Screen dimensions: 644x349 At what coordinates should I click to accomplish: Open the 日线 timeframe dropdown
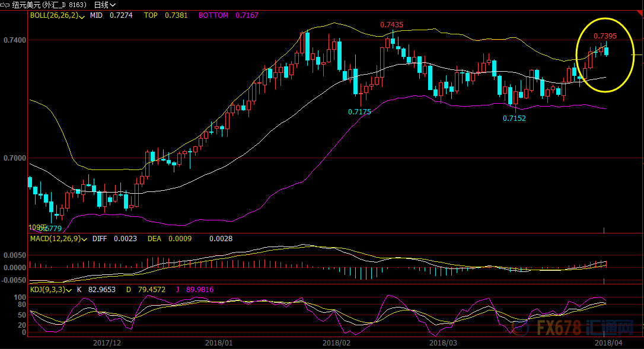[105, 4]
